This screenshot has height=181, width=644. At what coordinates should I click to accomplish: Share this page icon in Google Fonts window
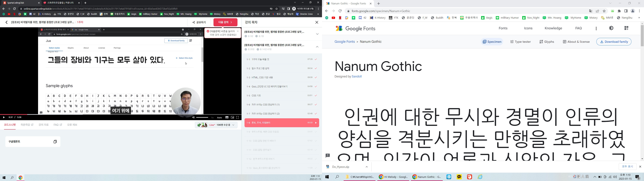tap(598, 11)
